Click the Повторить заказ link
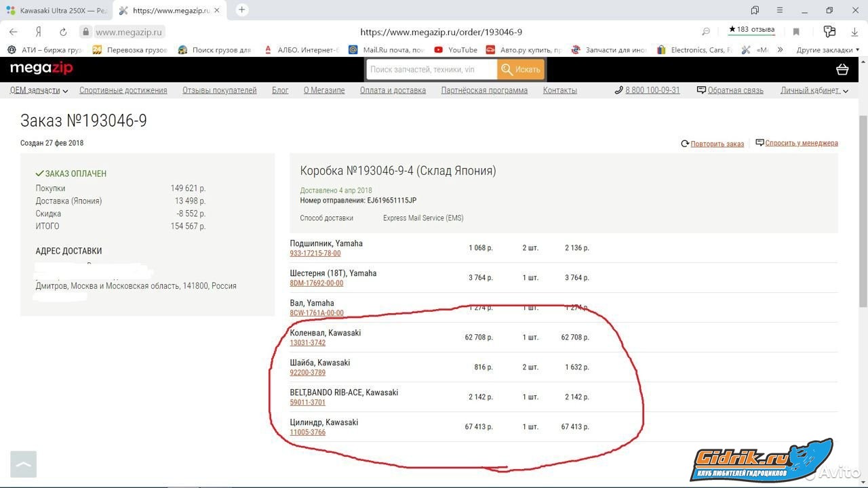 (x=717, y=144)
